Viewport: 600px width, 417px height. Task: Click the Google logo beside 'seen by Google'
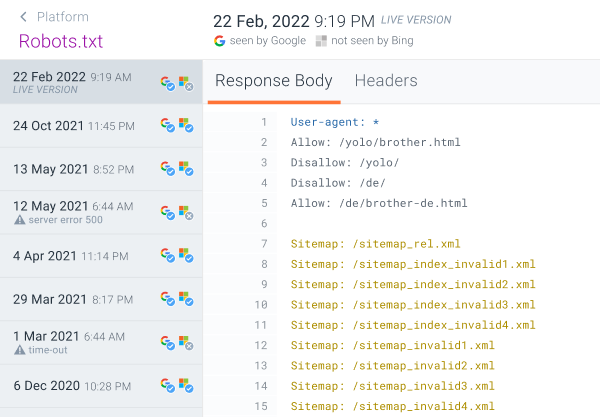[220, 41]
